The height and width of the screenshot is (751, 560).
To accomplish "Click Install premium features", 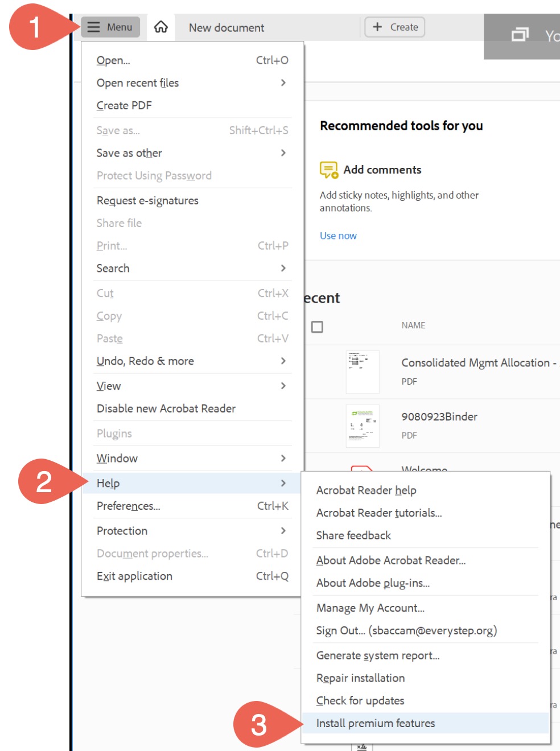I will pyautogui.click(x=426, y=723).
